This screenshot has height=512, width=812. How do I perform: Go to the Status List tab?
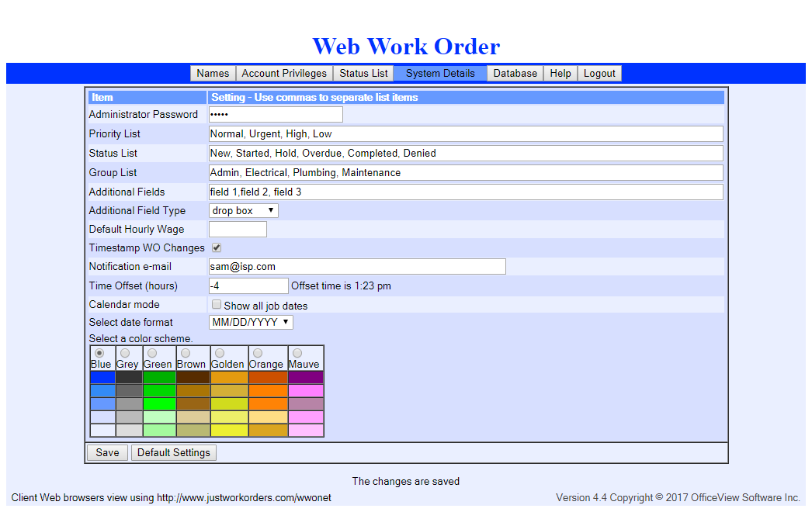tap(363, 74)
